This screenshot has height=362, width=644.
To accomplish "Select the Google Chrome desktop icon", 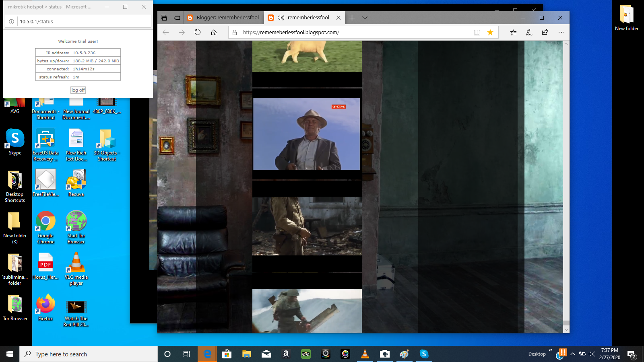I will pos(45,228).
